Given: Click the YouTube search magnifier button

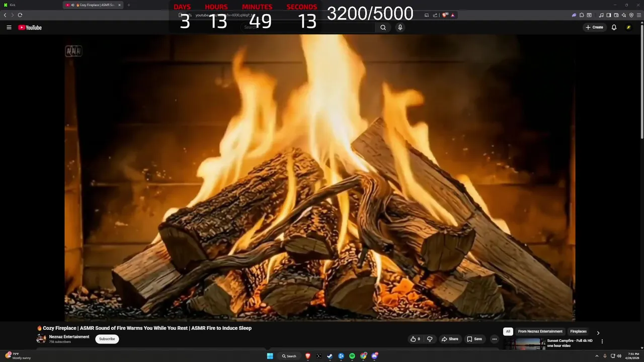Looking at the screenshot, I should 383,28.
